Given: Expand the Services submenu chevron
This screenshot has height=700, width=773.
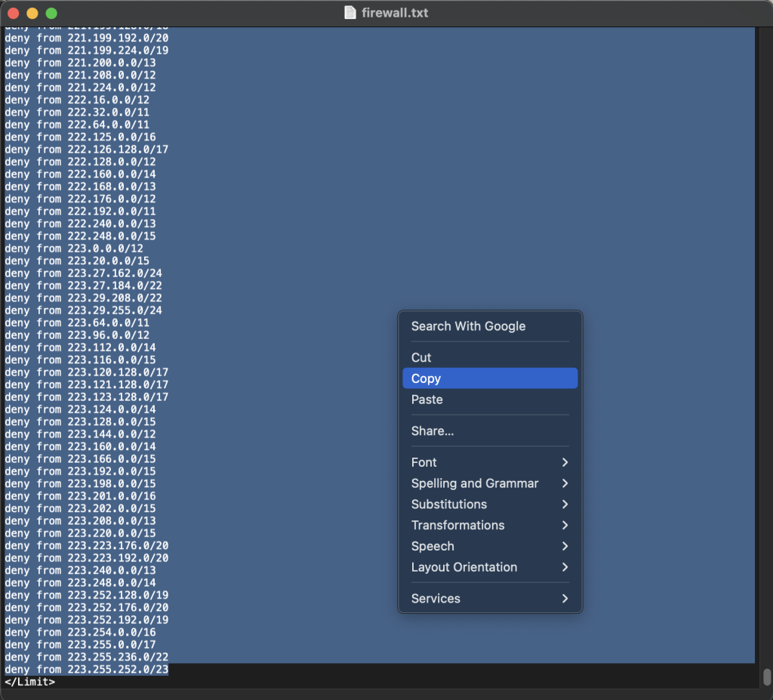Looking at the screenshot, I should tap(565, 599).
